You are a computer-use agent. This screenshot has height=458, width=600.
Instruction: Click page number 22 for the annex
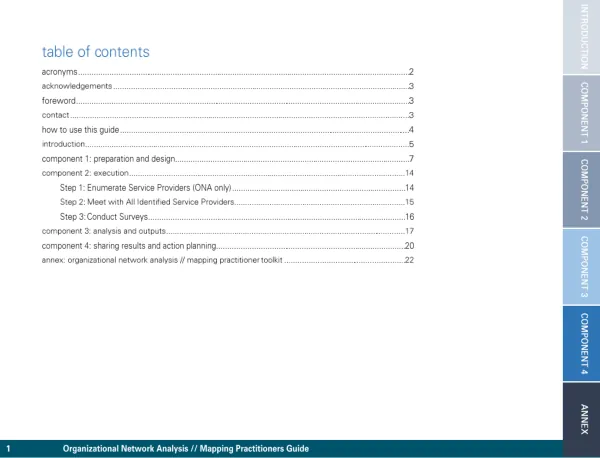(x=409, y=260)
